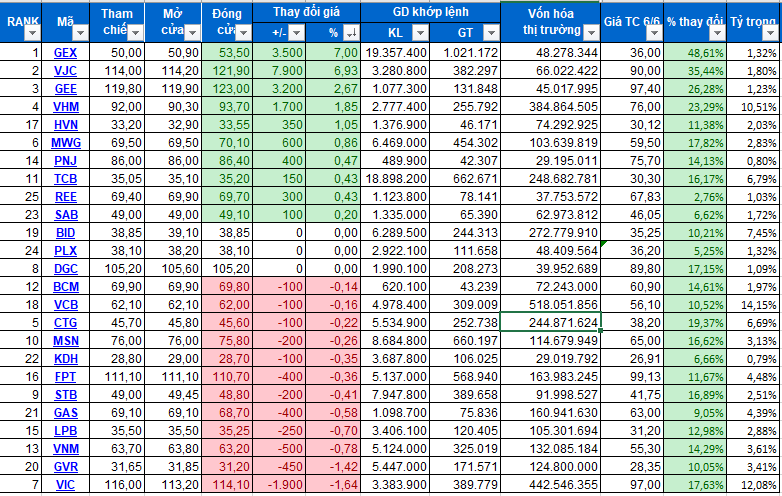Open the Tỷ trọng filter dropdown
The width and height of the screenshot is (782, 496).
[771, 33]
